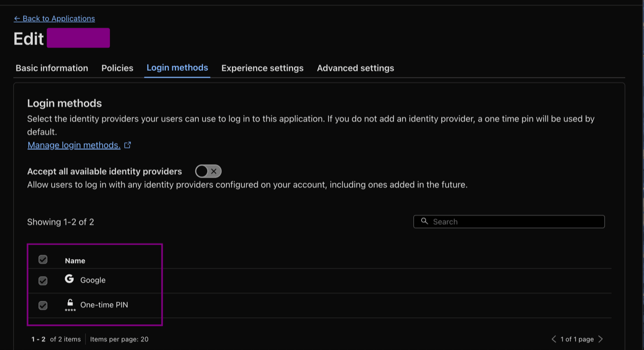Switch to Basic information tab

(x=52, y=68)
